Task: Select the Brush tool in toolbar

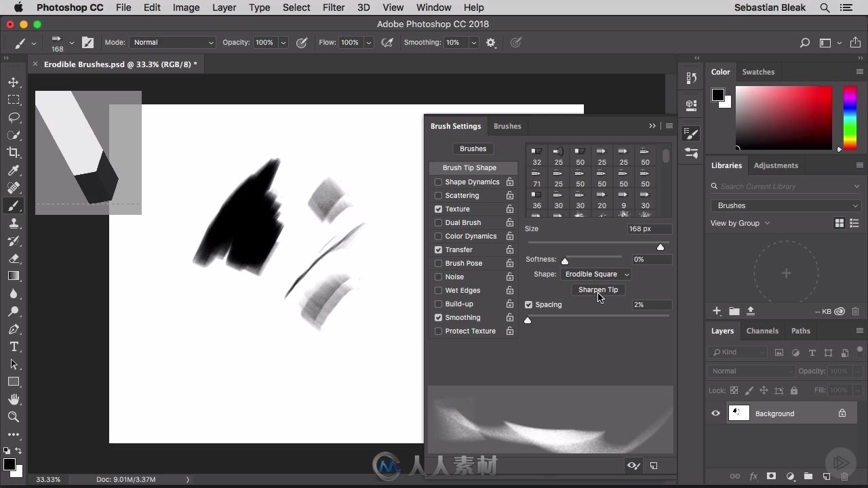Action: point(14,205)
